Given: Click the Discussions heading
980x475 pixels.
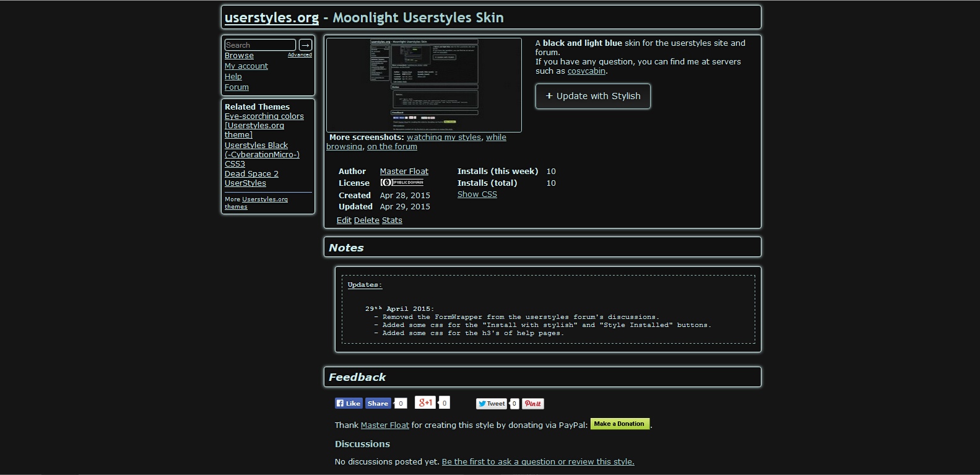Looking at the screenshot, I should (362, 444).
